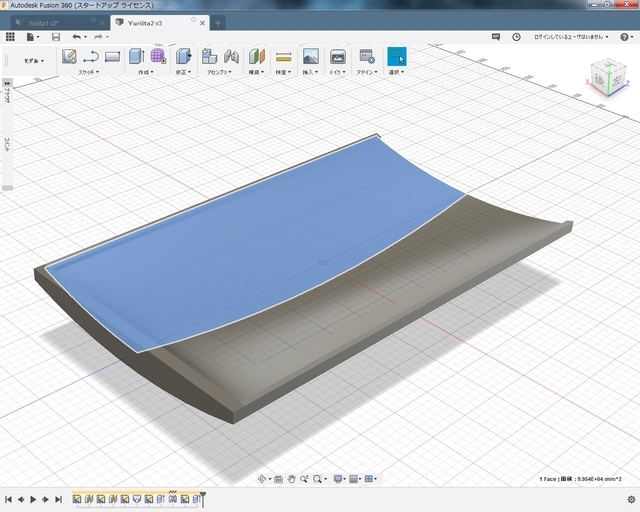This screenshot has height=512, width=640.
Task: Select the Joint assemble tool
Action: (231, 56)
